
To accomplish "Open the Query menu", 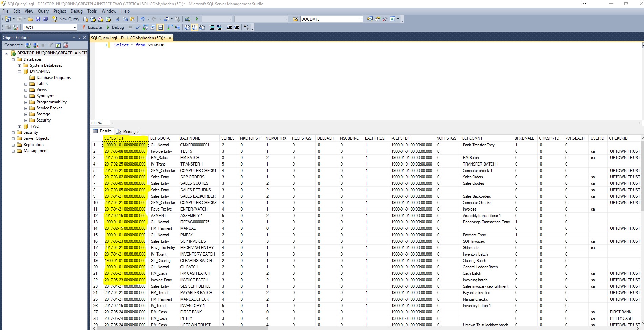I will pos(43,11).
